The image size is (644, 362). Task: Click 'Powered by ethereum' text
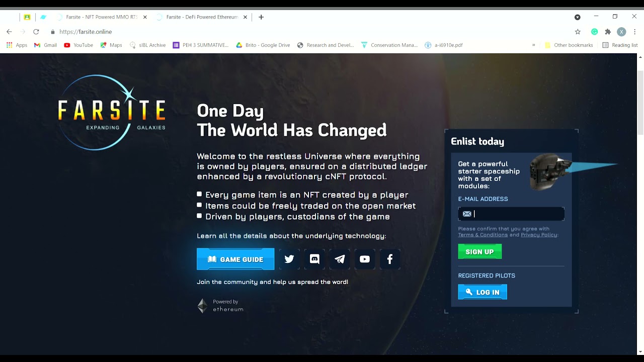pyautogui.click(x=228, y=306)
